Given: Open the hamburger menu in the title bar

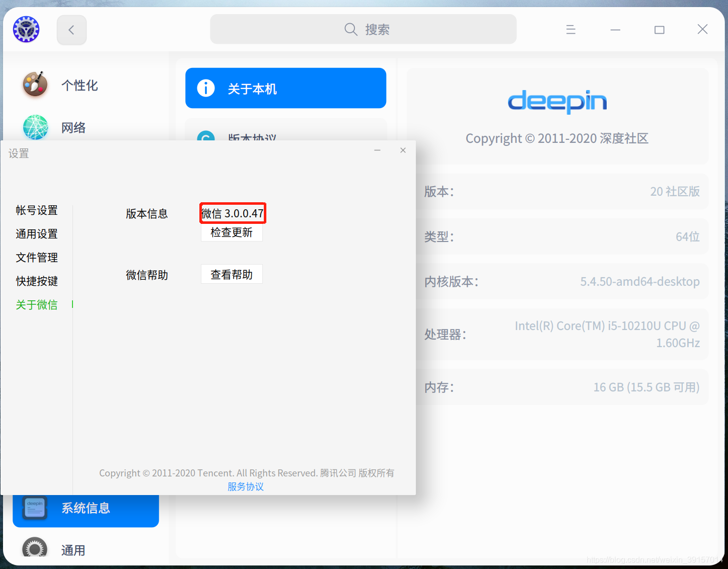Looking at the screenshot, I should (570, 29).
